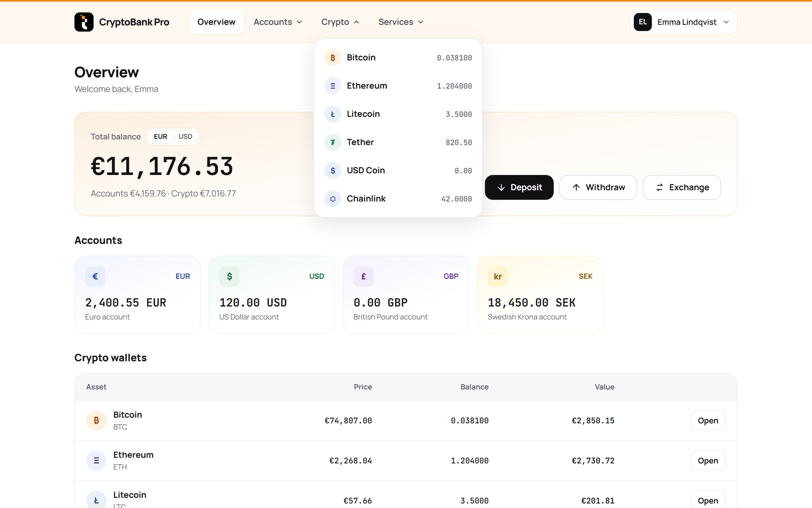Select Tether from the Crypto menu
The height and width of the screenshot is (508, 812).
(398, 143)
